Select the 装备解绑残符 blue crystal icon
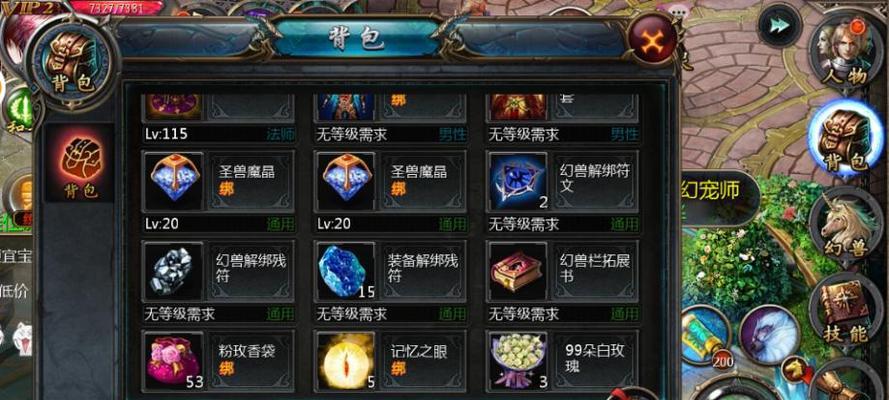The width and height of the screenshot is (889, 400). click(x=346, y=271)
